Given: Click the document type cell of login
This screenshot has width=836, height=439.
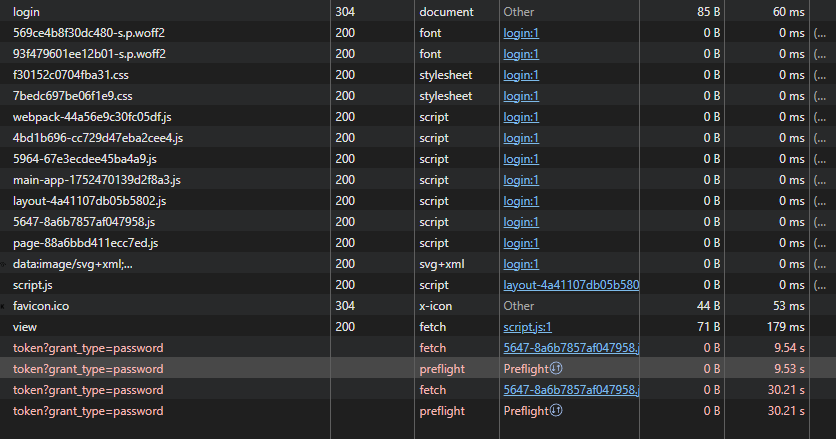Looking at the screenshot, I should [446, 12].
